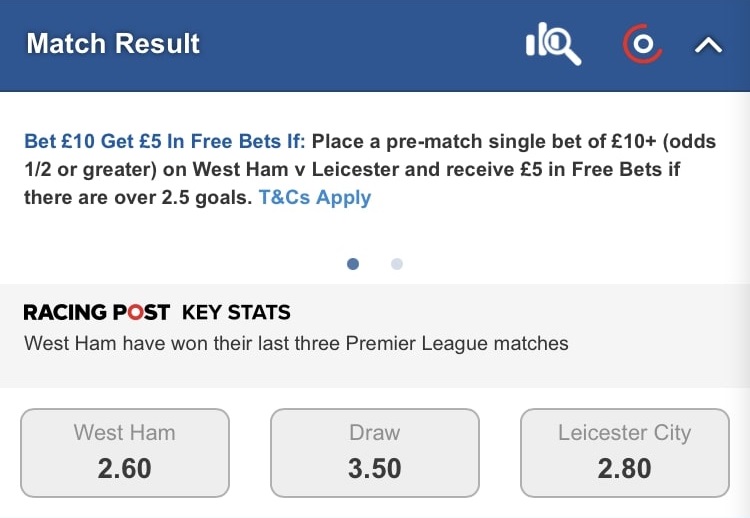Screen dimensions: 750x518
Task: Select the first promo carousel dot
Action: click(352, 264)
